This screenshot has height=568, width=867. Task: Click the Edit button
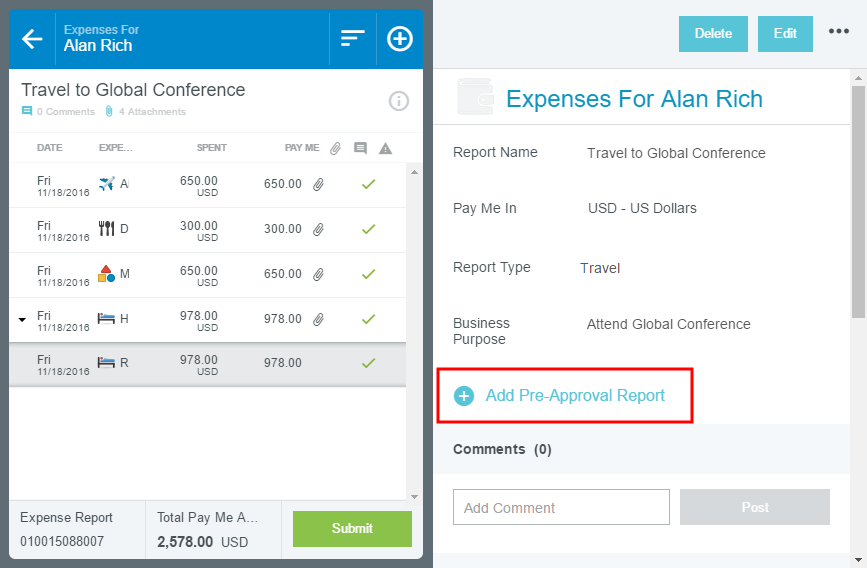click(785, 33)
